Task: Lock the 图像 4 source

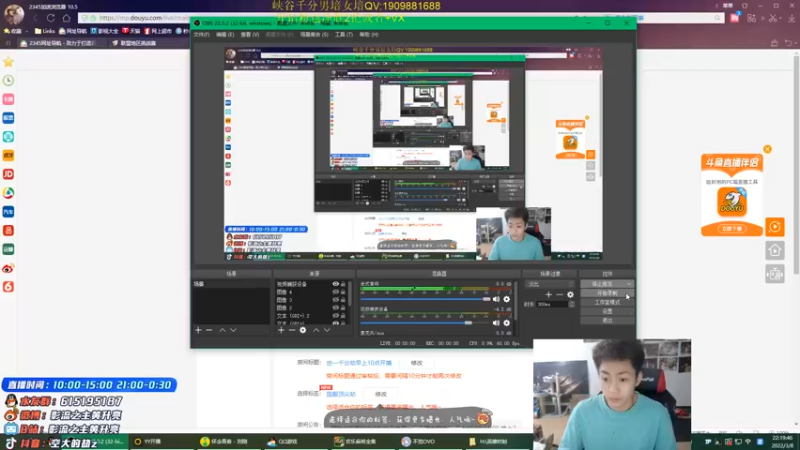Action: (x=343, y=292)
